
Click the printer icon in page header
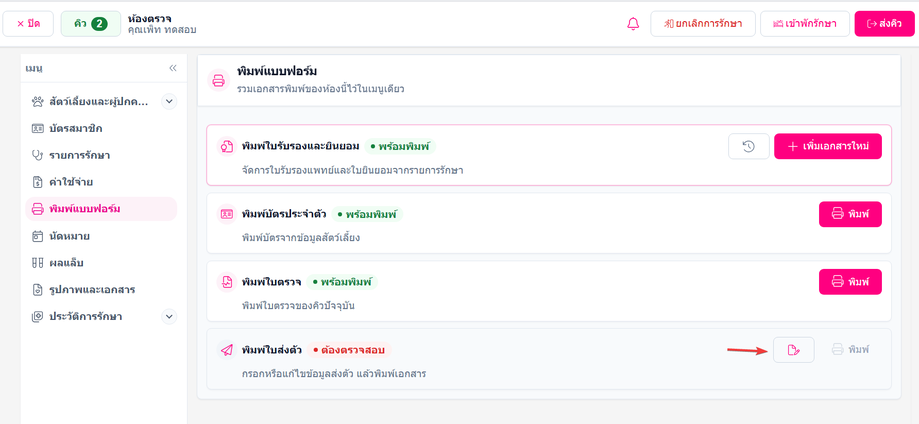point(219,80)
